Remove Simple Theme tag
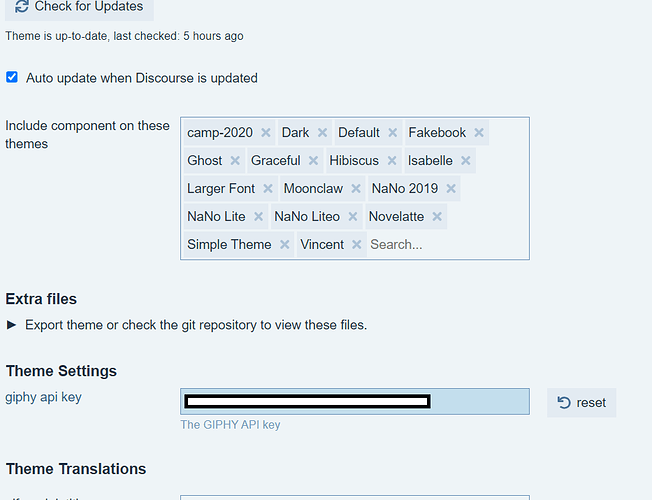 (284, 244)
